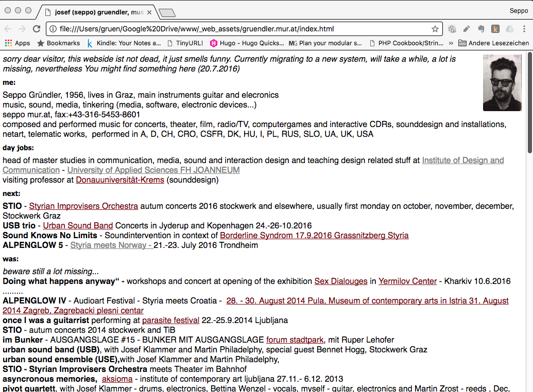Reload the current page
Image resolution: width=533 pixels, height=392 pixels.
tap(37, 29)
